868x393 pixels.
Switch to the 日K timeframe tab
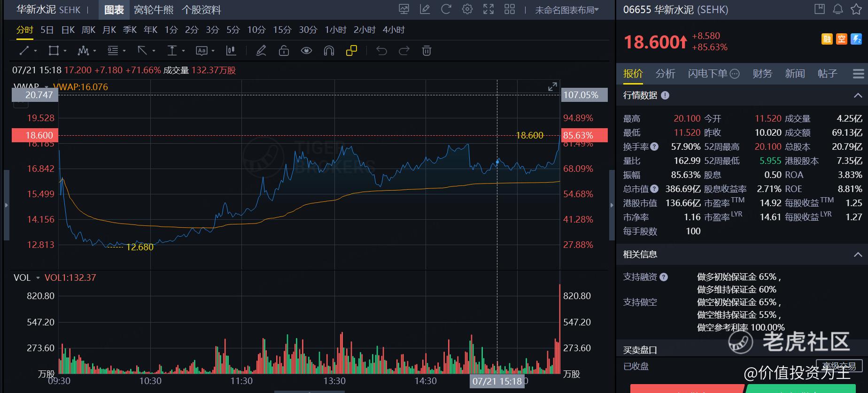[68, 30]
